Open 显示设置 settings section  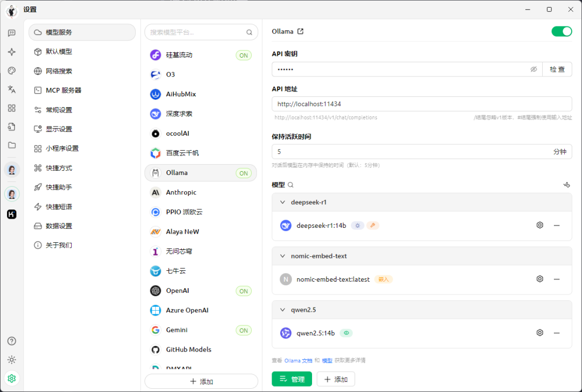pyautogui.click(x=82, y=129)
